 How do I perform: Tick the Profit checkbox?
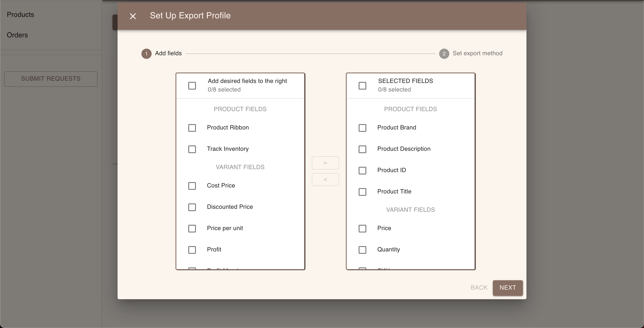192,250
